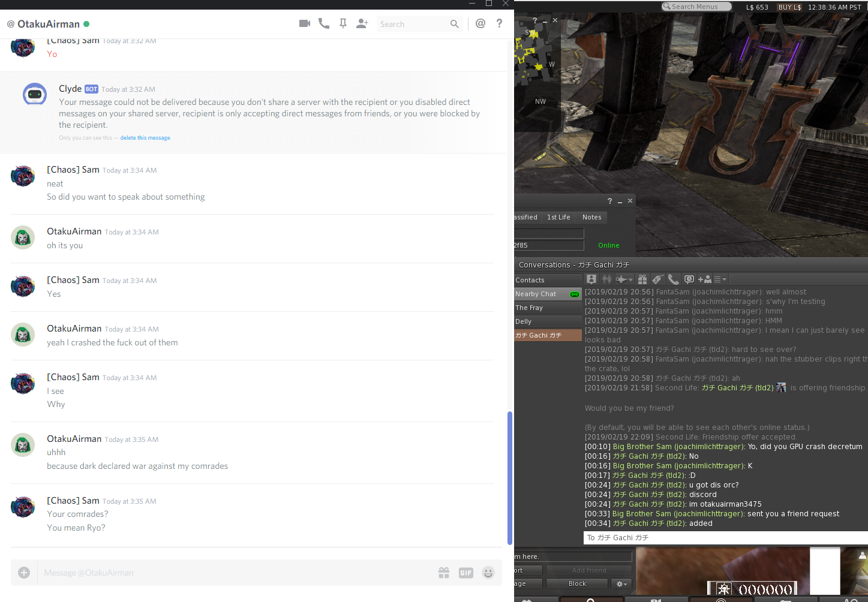Click the chat history bubble icon
The width and height of the screenshot is (868, 602).
pos(689,279)
